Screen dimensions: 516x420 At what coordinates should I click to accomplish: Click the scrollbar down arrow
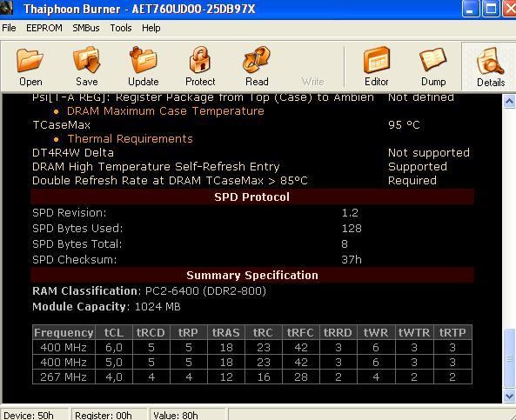[509, 396]
